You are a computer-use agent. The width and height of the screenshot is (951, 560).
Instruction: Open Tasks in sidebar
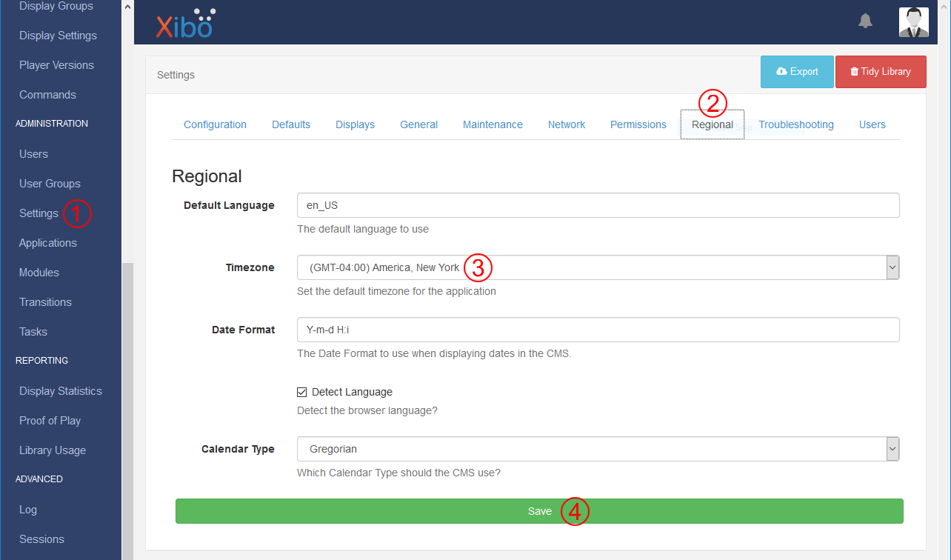pos(33,332)
